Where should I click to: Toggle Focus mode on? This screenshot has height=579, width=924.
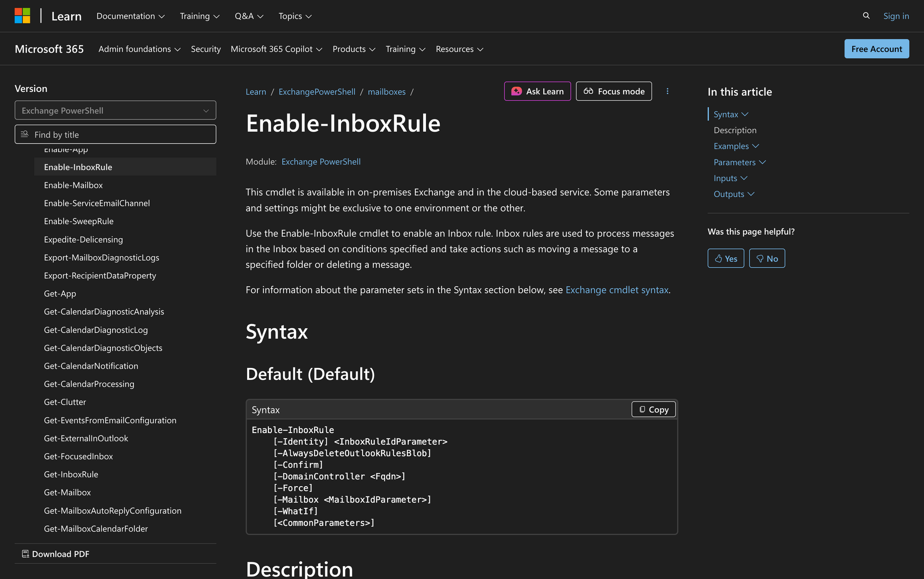(x=614, y=91)
